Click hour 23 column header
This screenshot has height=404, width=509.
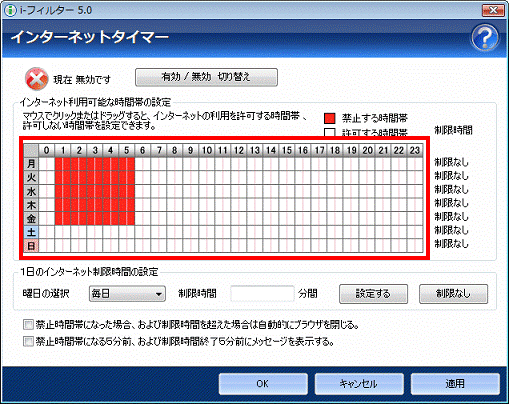pyautogui.click(x=415, y=150)
